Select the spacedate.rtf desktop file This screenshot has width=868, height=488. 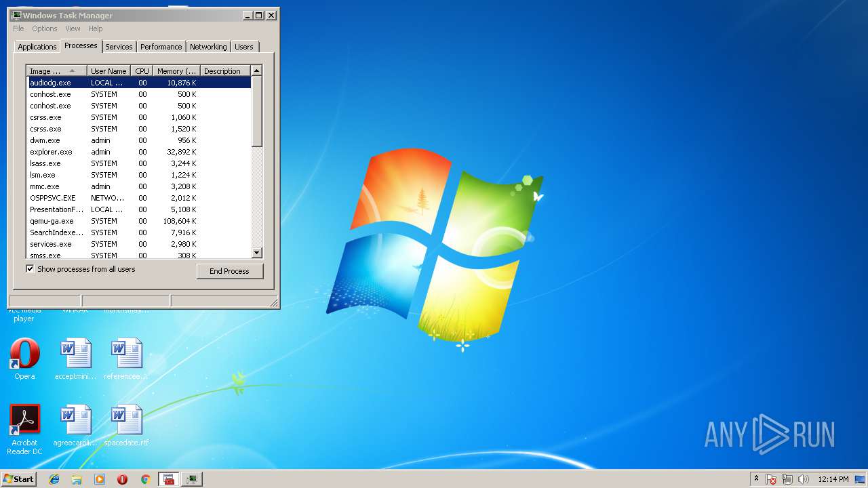pyautogui.click(x=126, y=426)
